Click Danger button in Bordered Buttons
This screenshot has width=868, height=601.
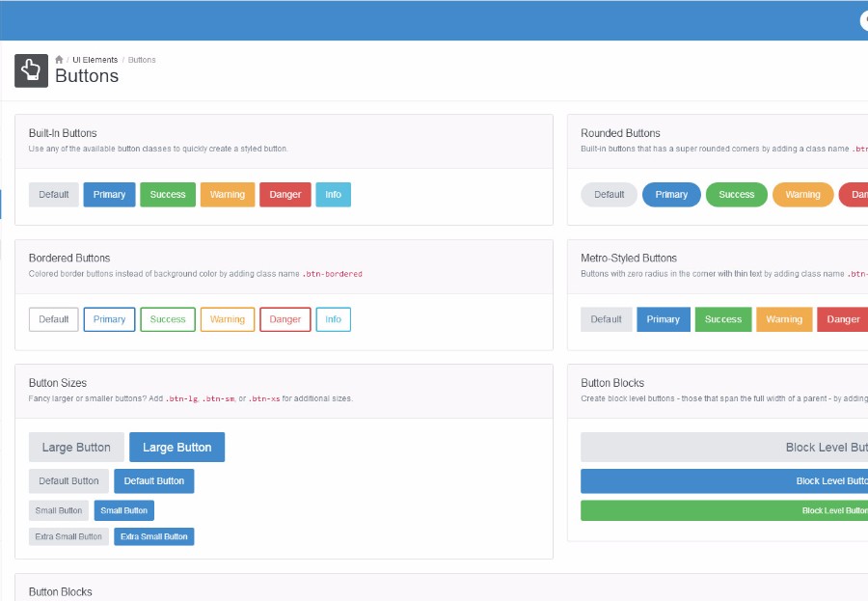point(285,319)
